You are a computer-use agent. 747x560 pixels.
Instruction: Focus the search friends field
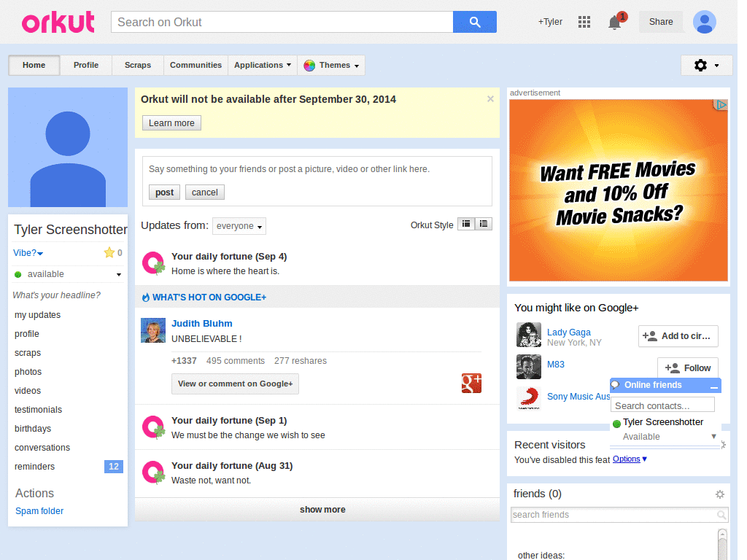tap(619, 515)
